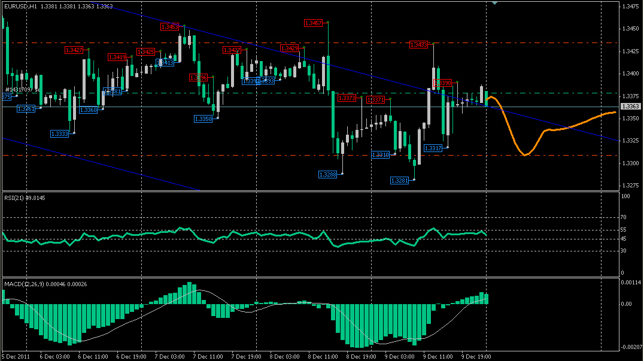This screenshot has height=361, width=644.
Task: Click the 9 Dec 03:00 time label
Action: [400, 356]
